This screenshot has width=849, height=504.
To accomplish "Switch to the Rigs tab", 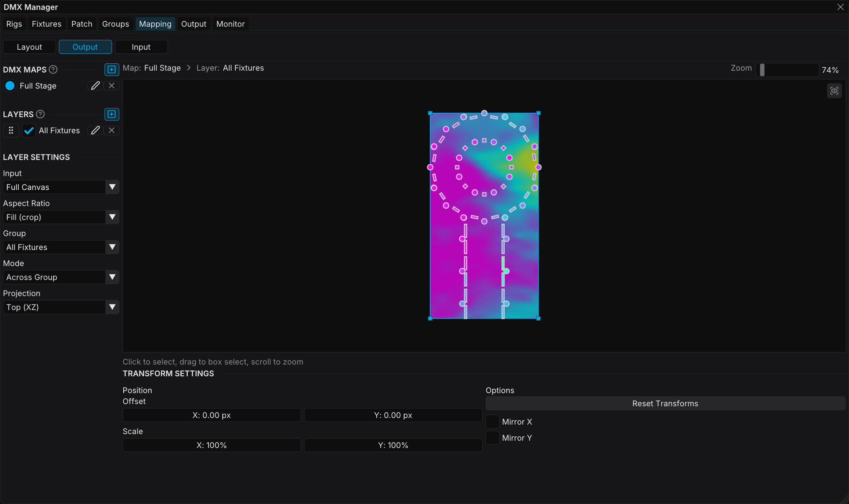I will [14, 24].
